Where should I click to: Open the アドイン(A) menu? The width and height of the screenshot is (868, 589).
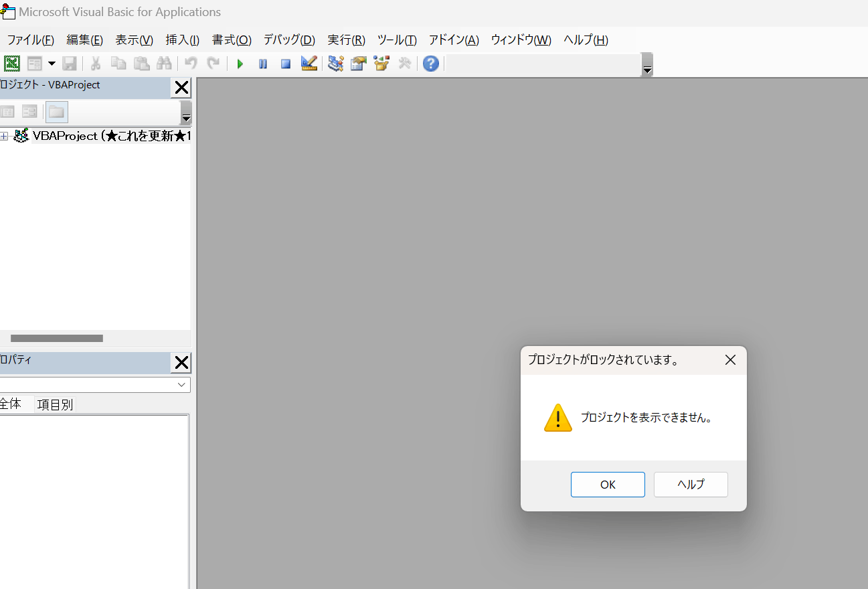point(454,39)
